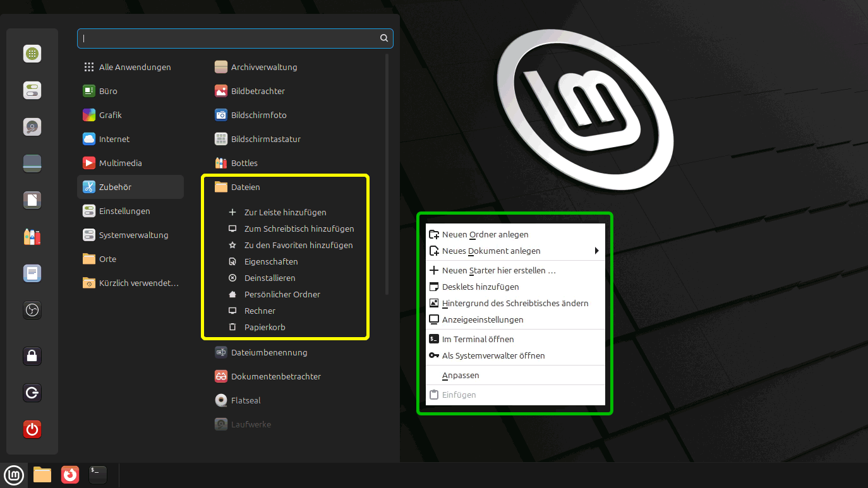Screen dimensions: 868x488
Task: Launch Flatseal from the application list
Action: 246,400
